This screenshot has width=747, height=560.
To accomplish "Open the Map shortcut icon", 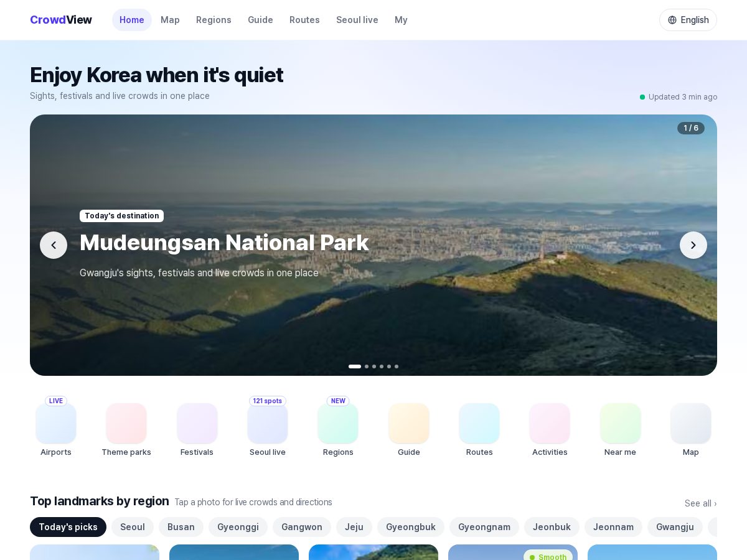I will pyautogui.click(x=691, y=423).
